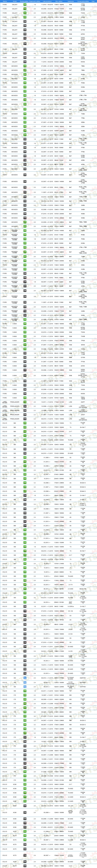The image size is (97, 868).
Task: Click the Pojemność silnika column header
Action: pyautogui.click(x=35, y=1)
